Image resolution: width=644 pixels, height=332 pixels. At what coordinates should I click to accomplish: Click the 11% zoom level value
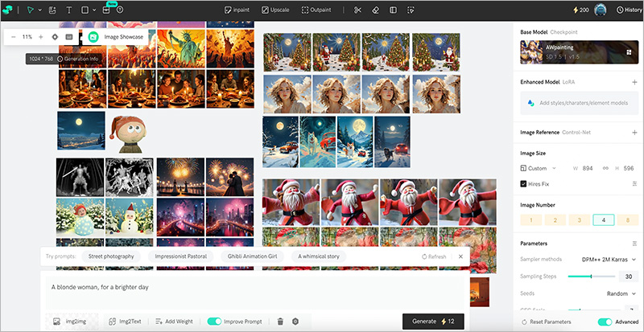[27, 37]
